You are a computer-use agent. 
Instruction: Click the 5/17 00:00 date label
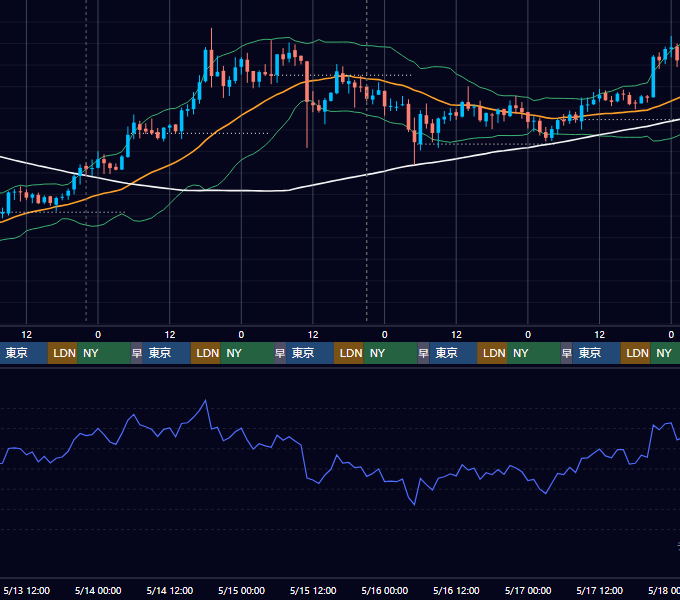(x=528, y=590)
